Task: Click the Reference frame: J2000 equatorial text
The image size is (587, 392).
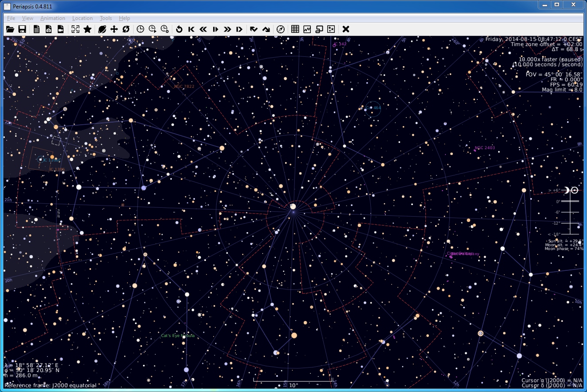Action: [50, 385]
